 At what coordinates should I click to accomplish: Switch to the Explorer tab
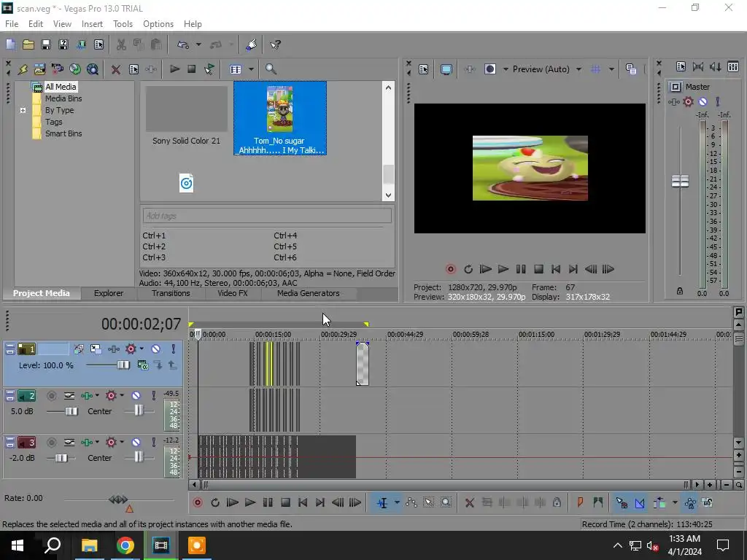tap(109, 293)
